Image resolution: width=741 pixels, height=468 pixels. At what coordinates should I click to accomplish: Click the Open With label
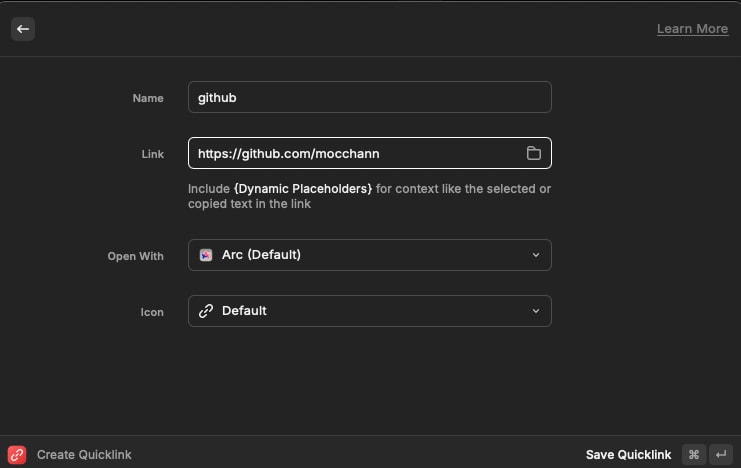pyautogui.click(x=135, y=256)
